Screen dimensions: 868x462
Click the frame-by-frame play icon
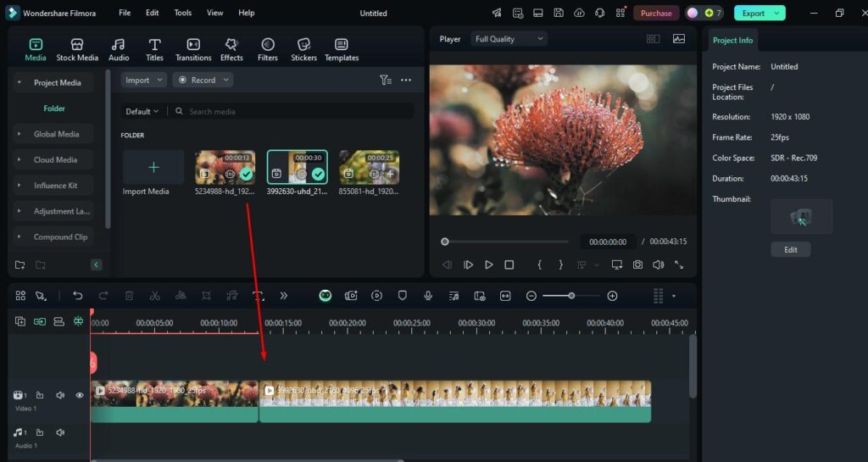click(x=468, y=265)
